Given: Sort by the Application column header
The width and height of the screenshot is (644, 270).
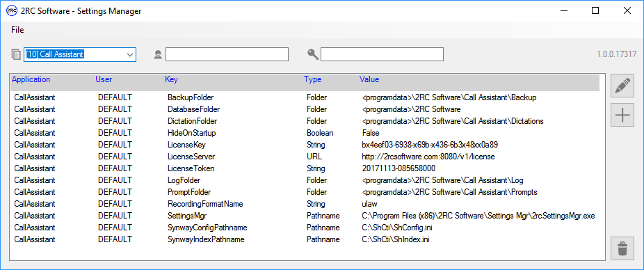Looking at the screenshot, I should [x=31, y=79].
